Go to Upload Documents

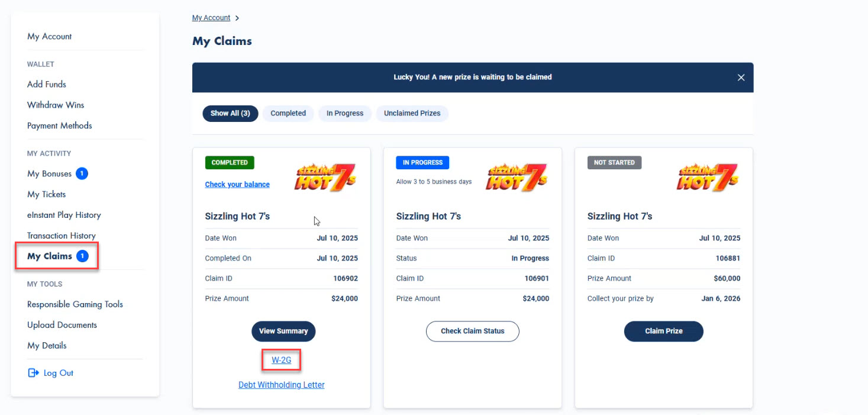62,325
